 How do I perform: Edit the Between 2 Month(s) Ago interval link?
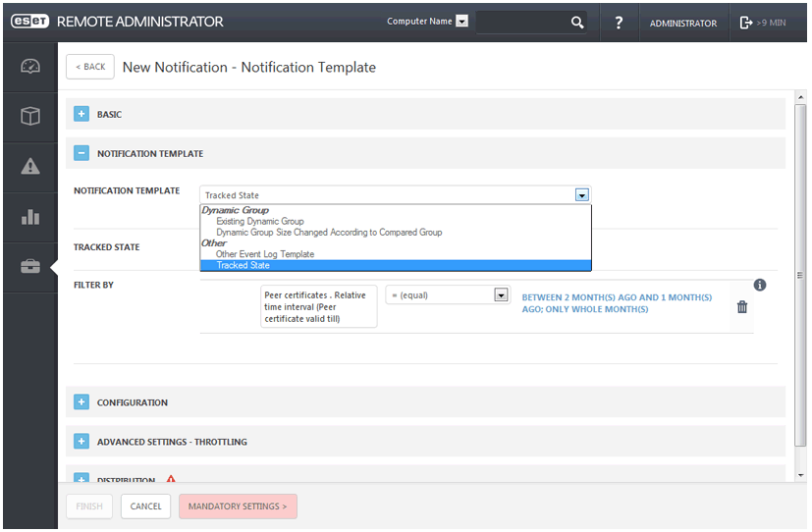click(617, 303)
